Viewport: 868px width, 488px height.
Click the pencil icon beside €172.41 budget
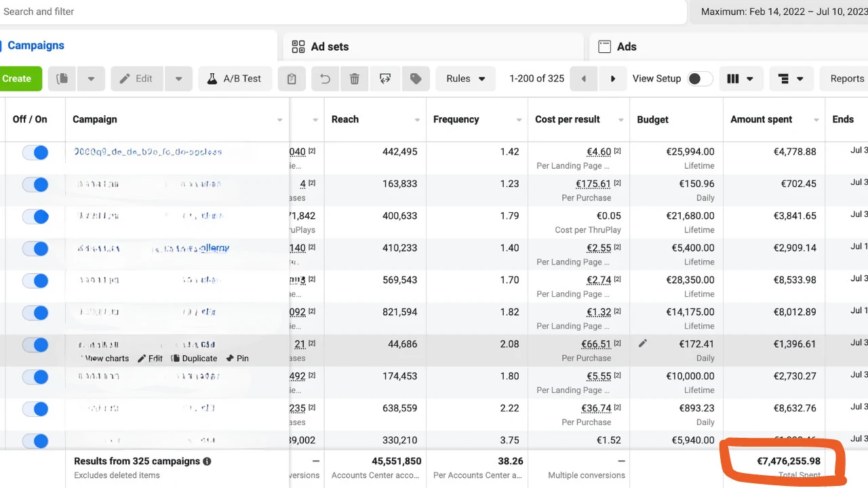643,344
